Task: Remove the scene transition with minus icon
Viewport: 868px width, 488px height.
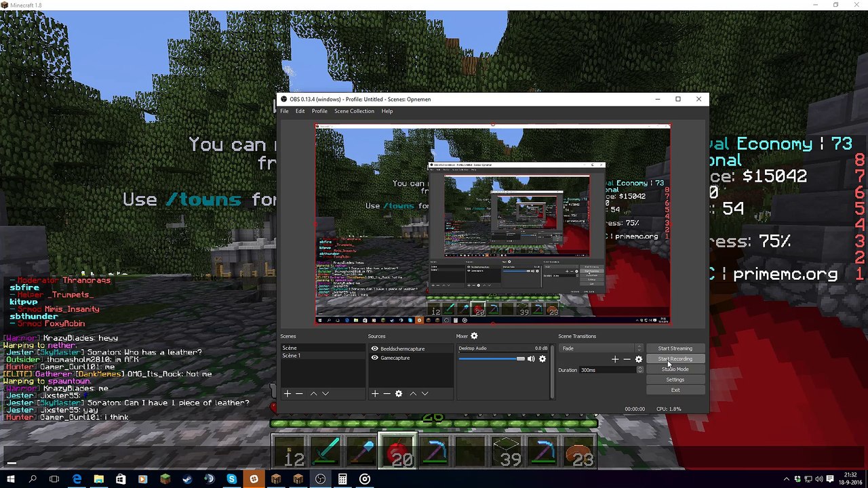Action: coord(627,359)
